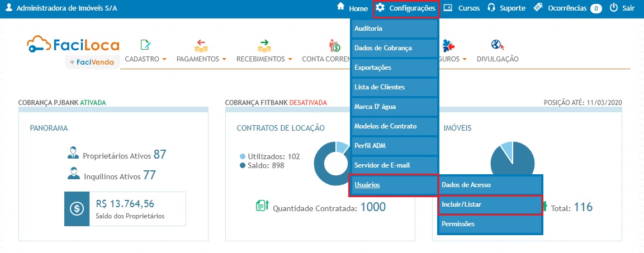Viewport: 644px width, 253px height.
Task: Click the Suporte headset icon
Action: pos(491,8)
